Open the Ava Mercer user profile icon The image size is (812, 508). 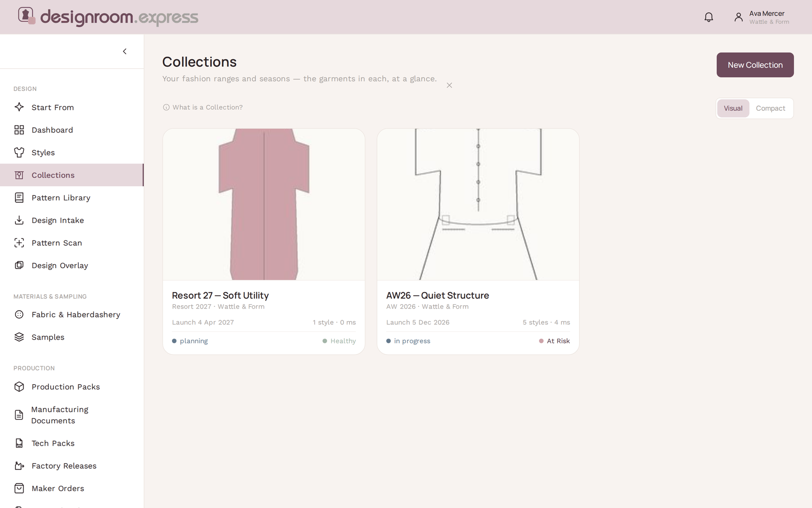[739, 17]
